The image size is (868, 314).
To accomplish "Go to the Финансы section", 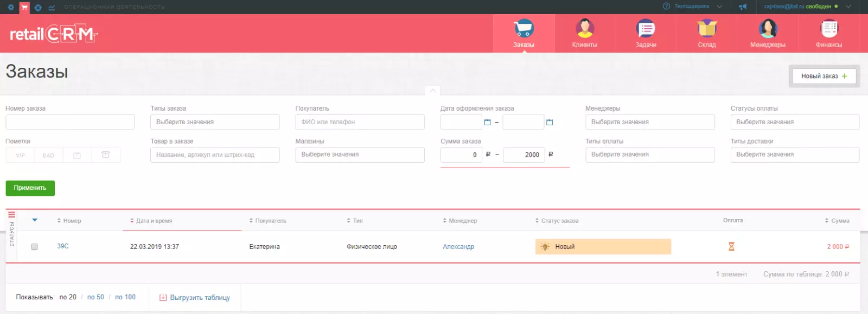I will 829,33.
